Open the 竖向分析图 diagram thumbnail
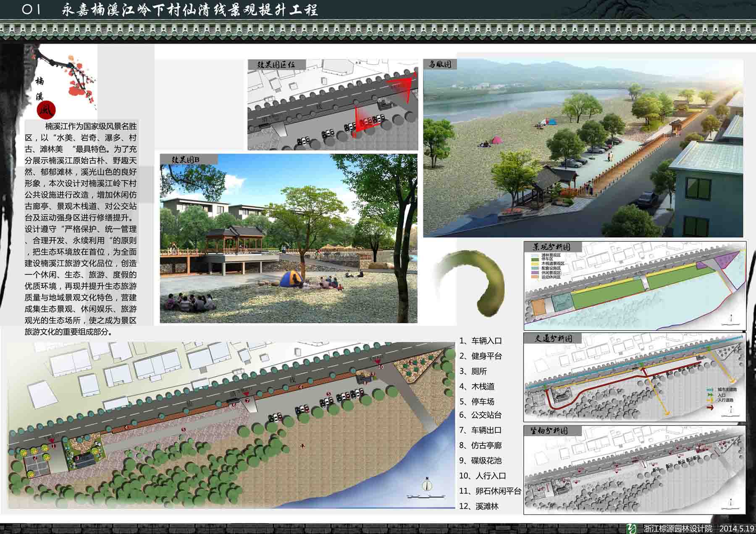Screen dimensions: 756x534 coord(634,470)
